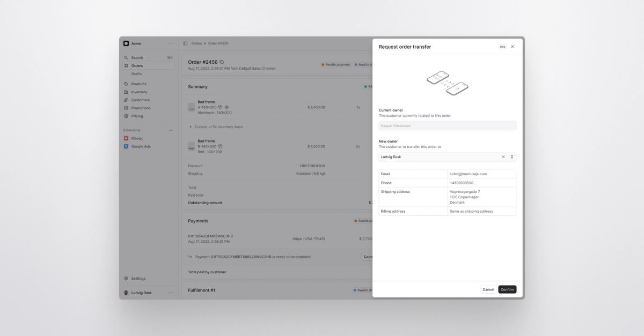Open the Acme workspace options menu

coord(171,43)
